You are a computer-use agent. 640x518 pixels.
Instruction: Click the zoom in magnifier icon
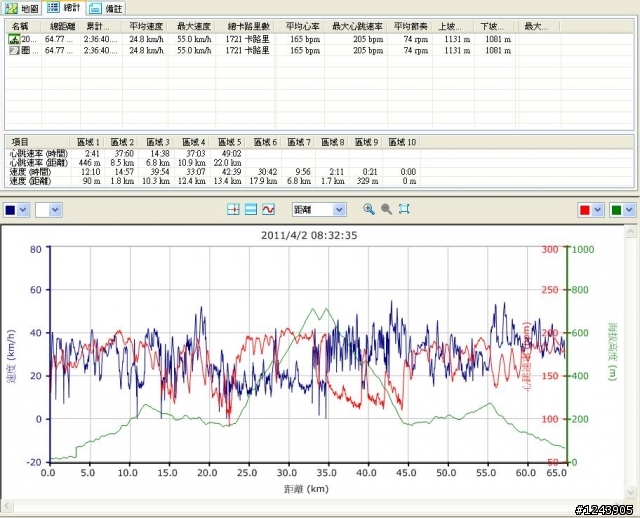coord(369,209)
